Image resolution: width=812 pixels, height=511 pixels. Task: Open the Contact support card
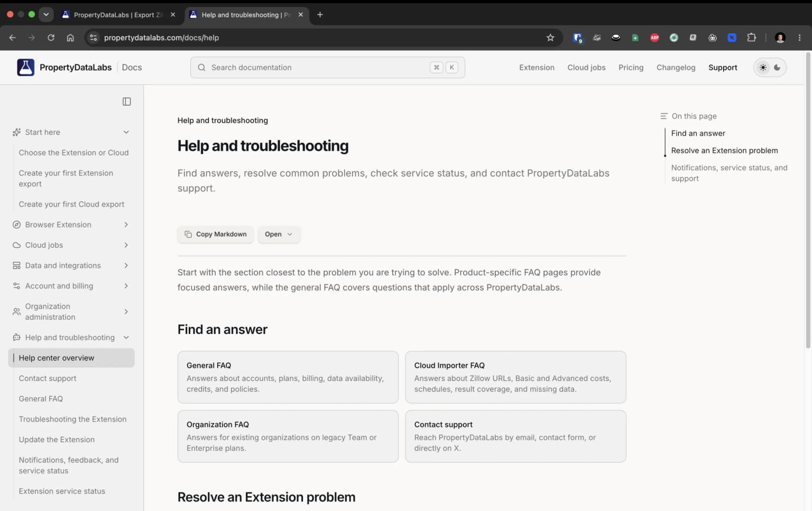(515, 436)
